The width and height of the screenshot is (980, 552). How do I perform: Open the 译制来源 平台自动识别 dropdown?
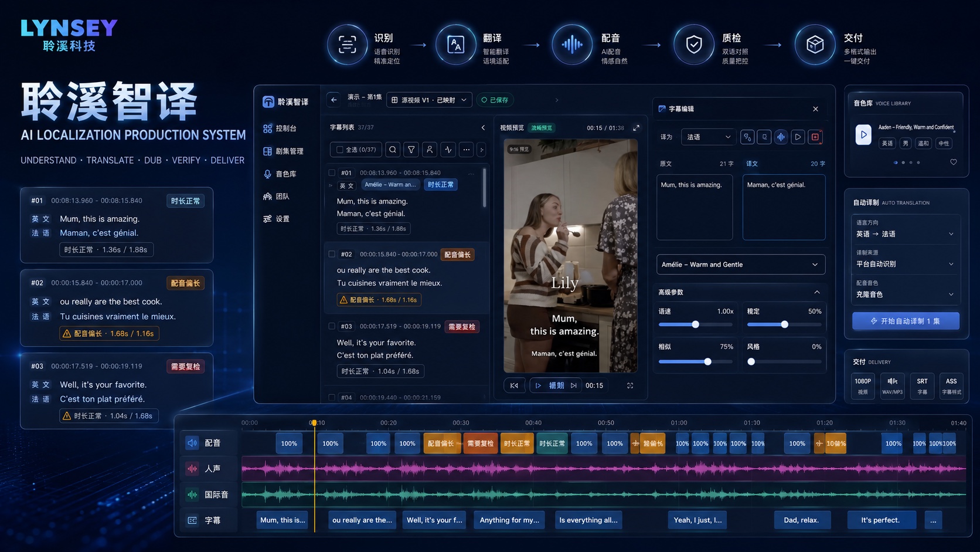point(906,259)
